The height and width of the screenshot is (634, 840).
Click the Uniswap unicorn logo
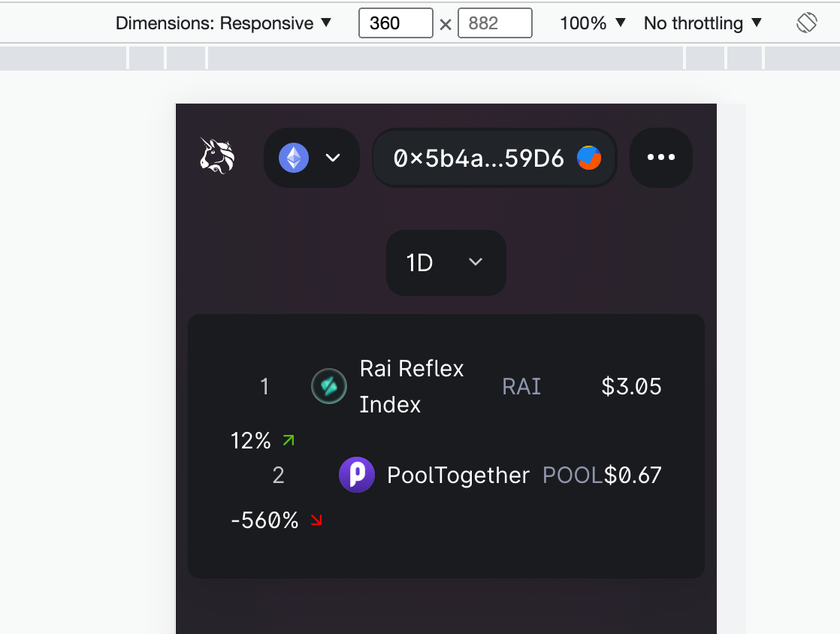coord(217,155)
